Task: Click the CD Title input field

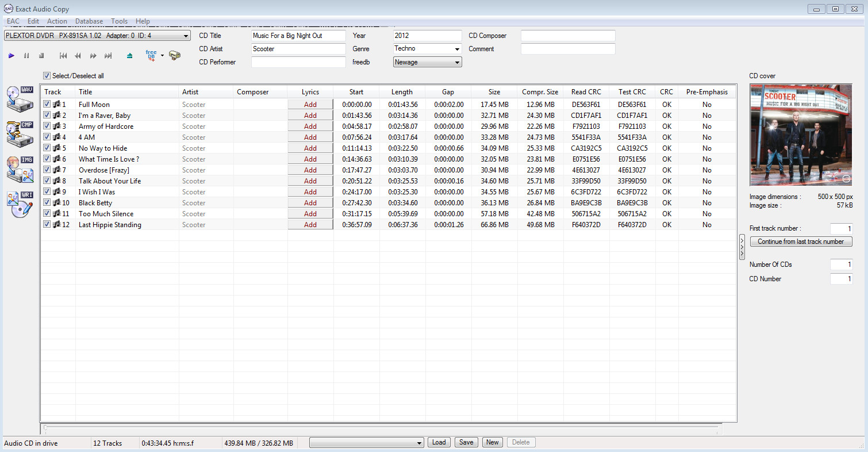Action: click(298, 36)
